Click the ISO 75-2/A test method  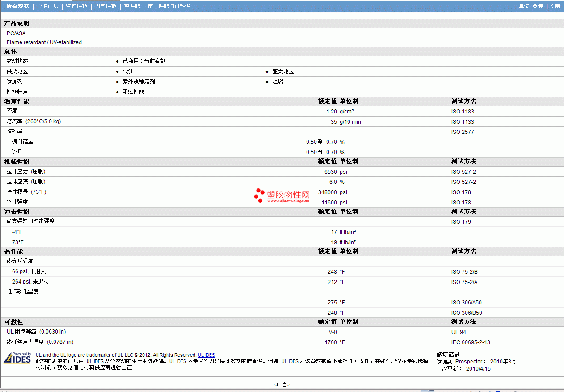click(x=464, y=282)
